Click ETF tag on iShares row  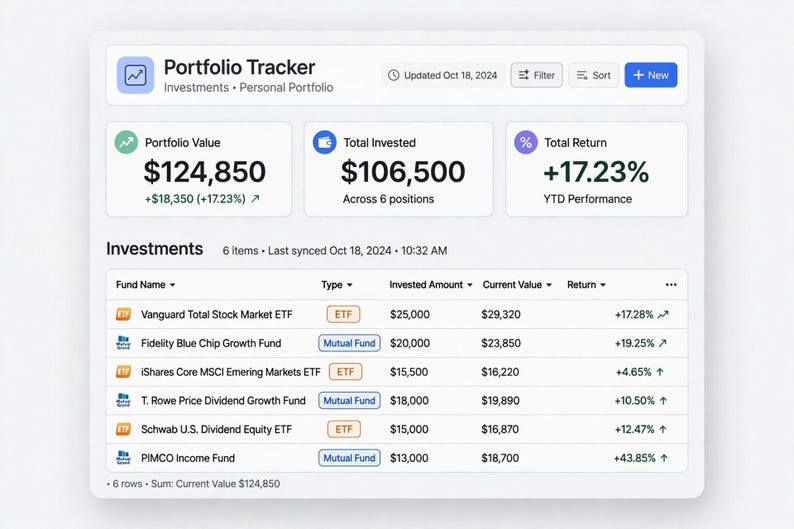coord(345,372)
